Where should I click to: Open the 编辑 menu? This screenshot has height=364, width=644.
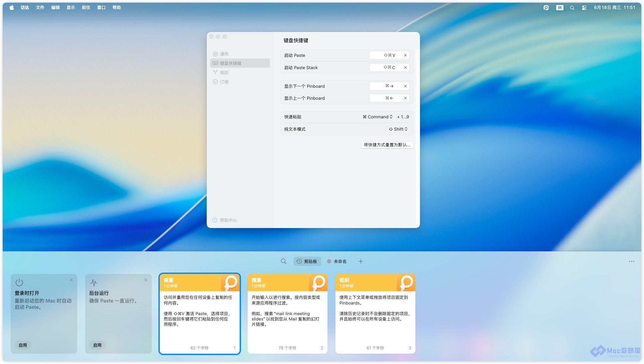[x=55, y=7]
